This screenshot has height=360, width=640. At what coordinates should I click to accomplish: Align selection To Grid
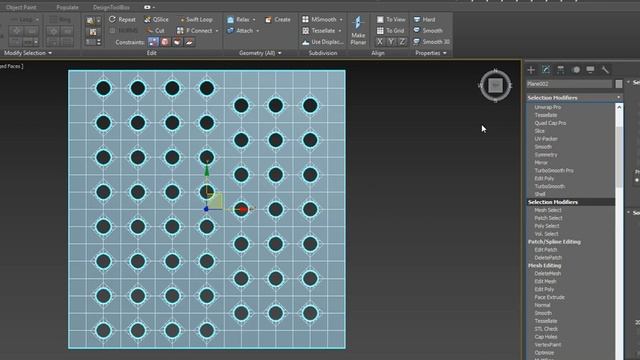tap(390, 31)
